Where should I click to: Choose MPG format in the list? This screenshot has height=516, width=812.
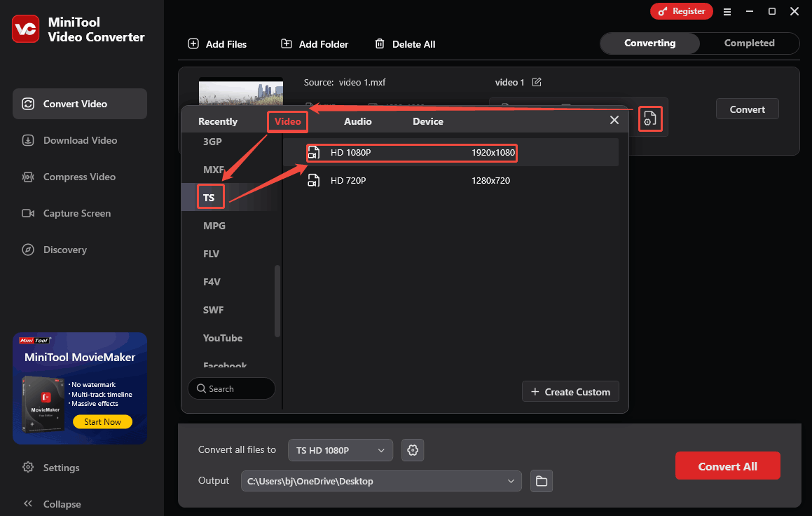214,226
